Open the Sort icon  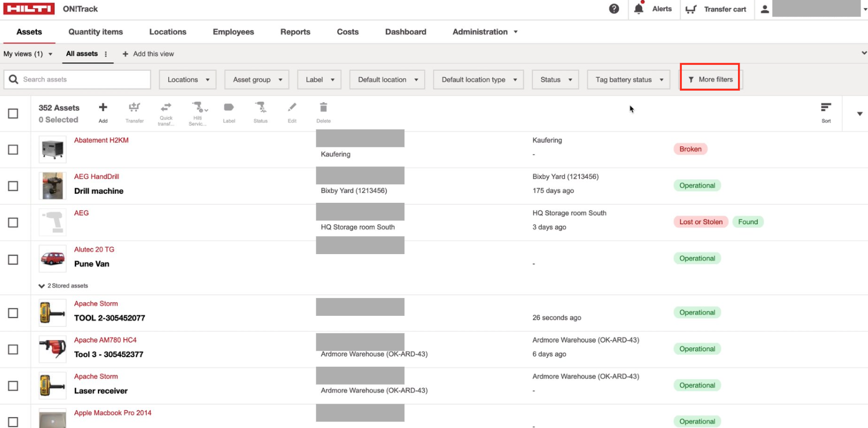[x=826, y=108]
